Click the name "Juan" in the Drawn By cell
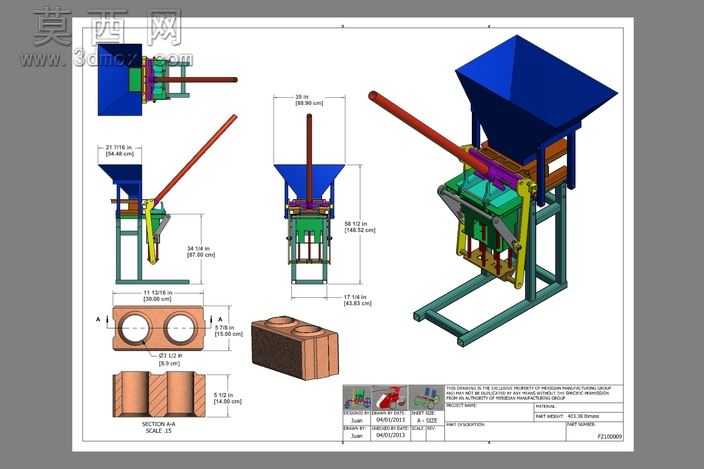 tap(357, 435)
